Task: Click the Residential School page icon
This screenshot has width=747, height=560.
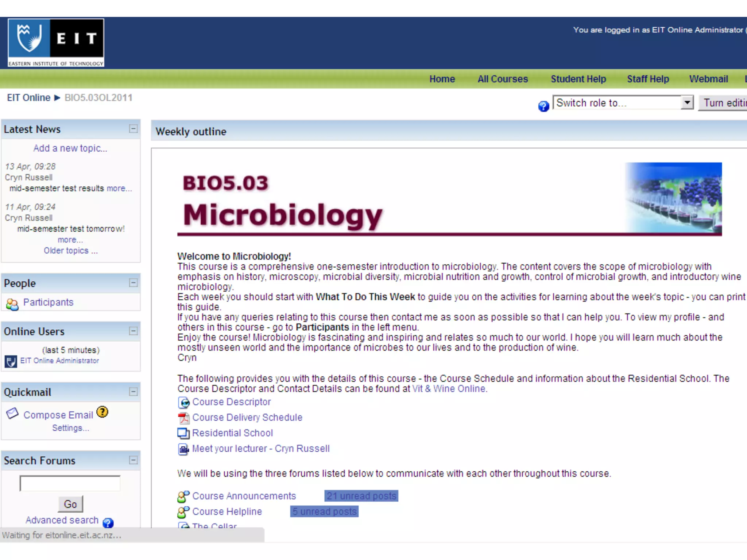Action: [183, 433]
